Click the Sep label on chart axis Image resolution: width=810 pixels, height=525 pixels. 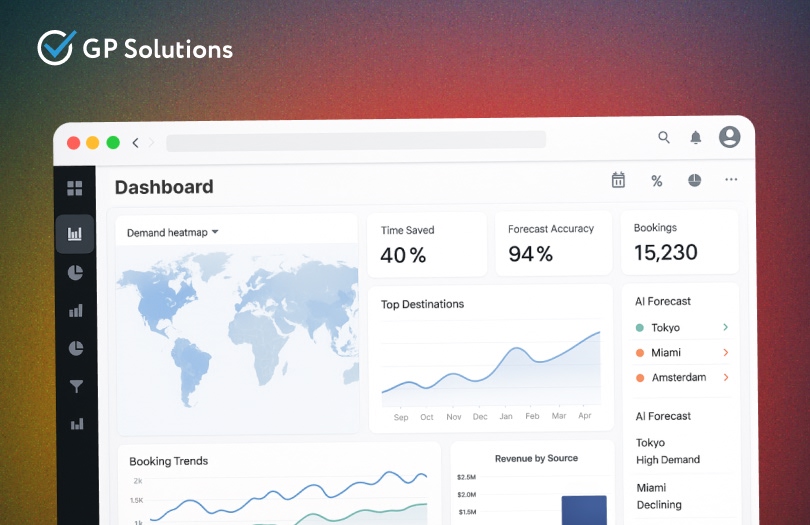coord(401,418)
